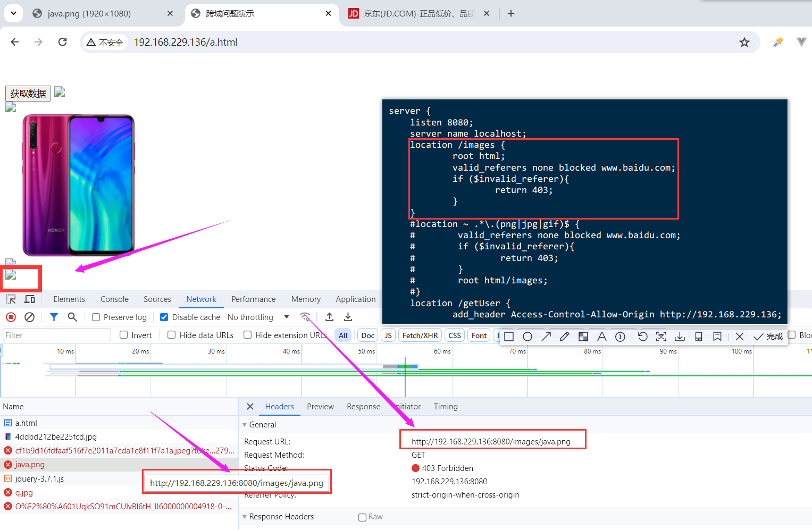Close the request details panel
The width and height of the screenshot is (812, 530).
click(x=250, y=407)
